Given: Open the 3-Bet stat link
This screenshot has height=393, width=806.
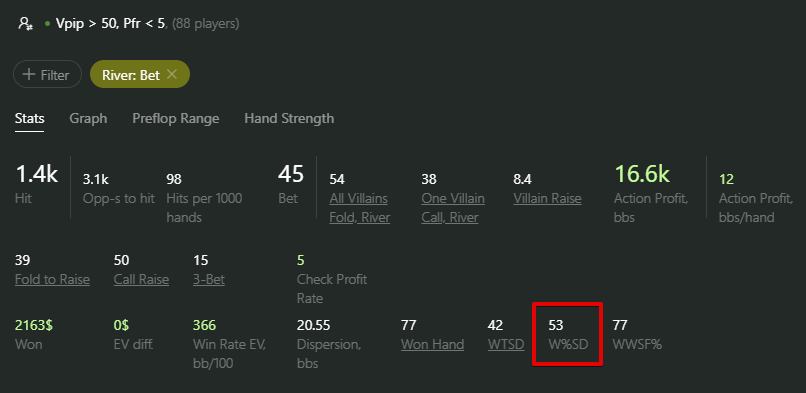Looking at the screenshot, I should click(209, 279).
